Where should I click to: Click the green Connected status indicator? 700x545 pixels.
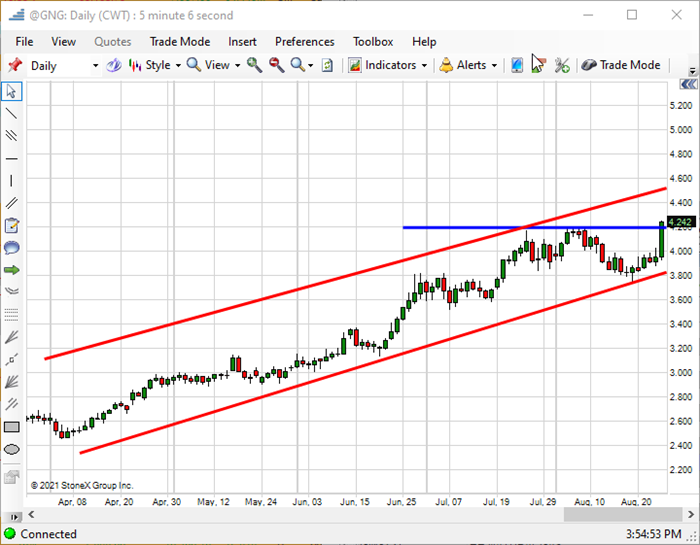pos(9,533)
